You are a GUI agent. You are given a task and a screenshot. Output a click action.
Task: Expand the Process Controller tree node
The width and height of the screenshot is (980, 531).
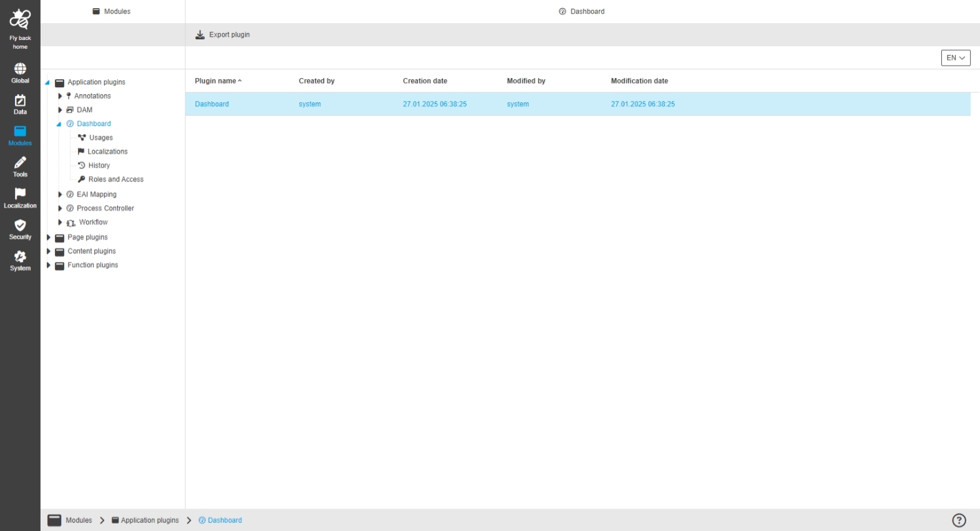click(60, 208)
